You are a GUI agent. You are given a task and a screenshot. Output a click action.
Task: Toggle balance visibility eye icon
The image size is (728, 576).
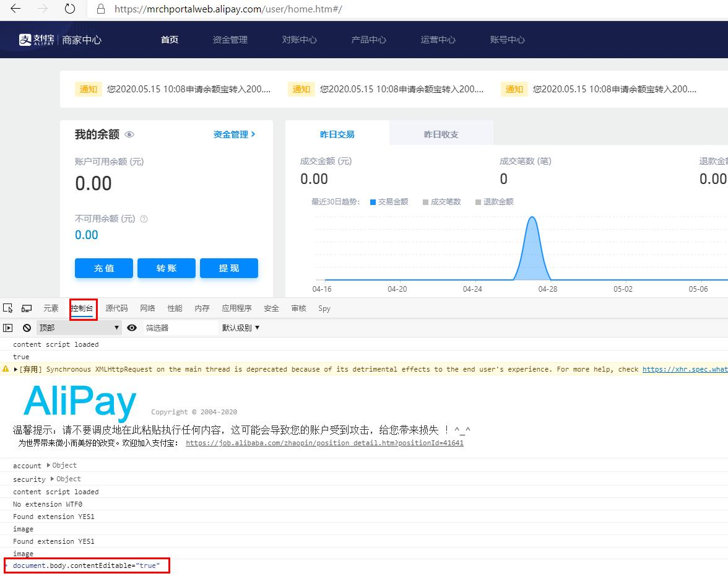click(129, 135)
